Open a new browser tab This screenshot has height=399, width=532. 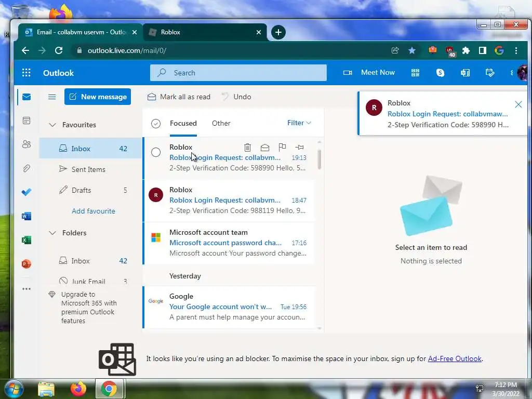278,32
